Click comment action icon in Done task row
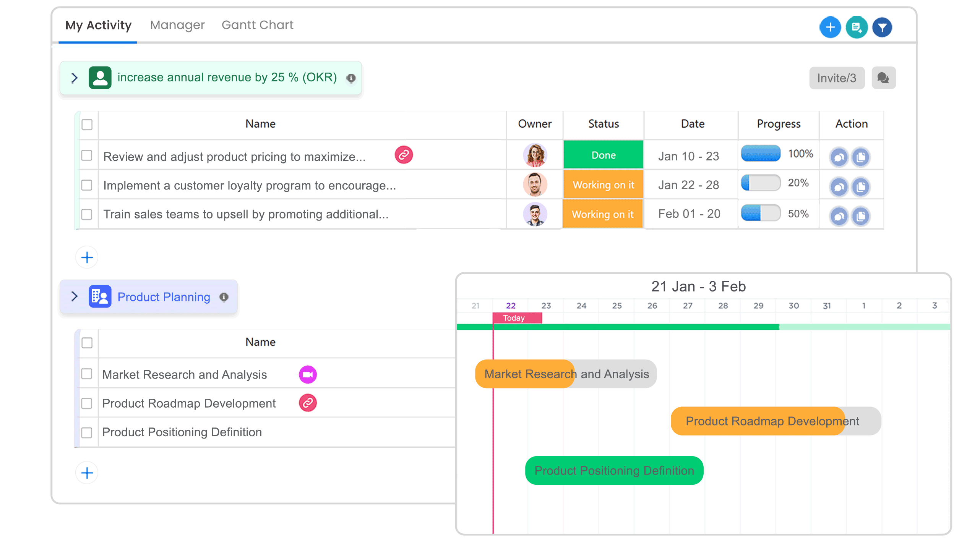This screenshot has height=544, width=980. (839, 157)
